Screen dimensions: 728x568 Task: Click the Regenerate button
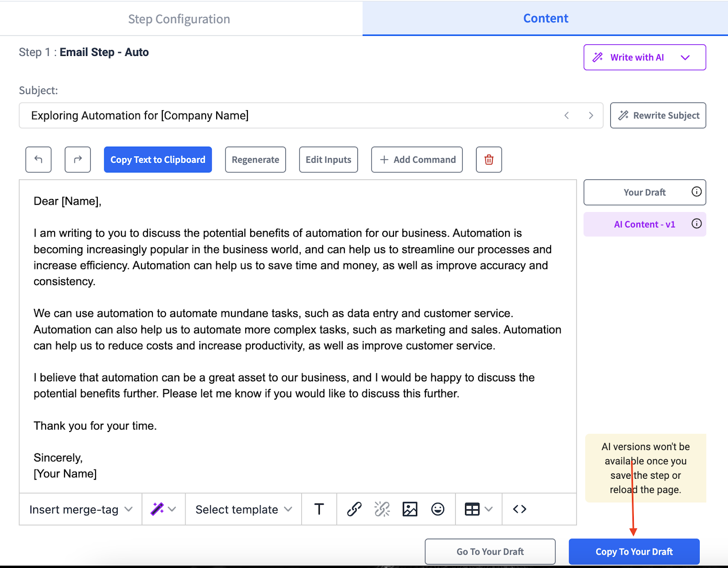256,160
